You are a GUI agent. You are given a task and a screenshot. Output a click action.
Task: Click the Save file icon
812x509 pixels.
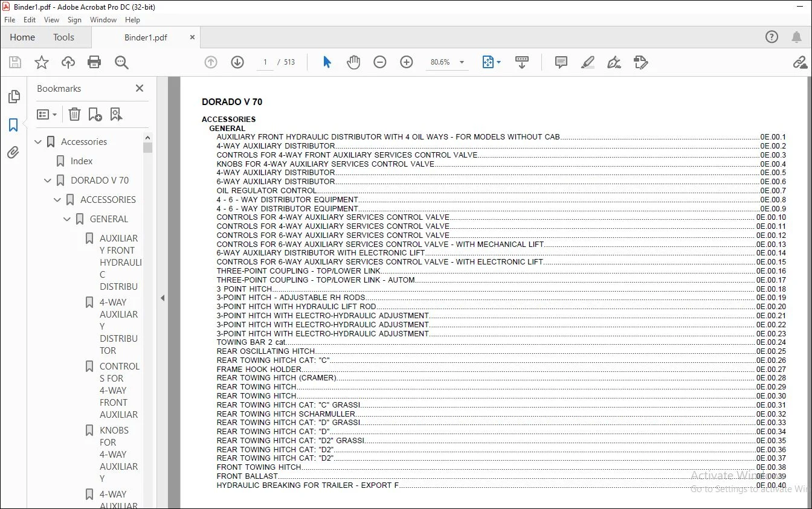(15, 62)
